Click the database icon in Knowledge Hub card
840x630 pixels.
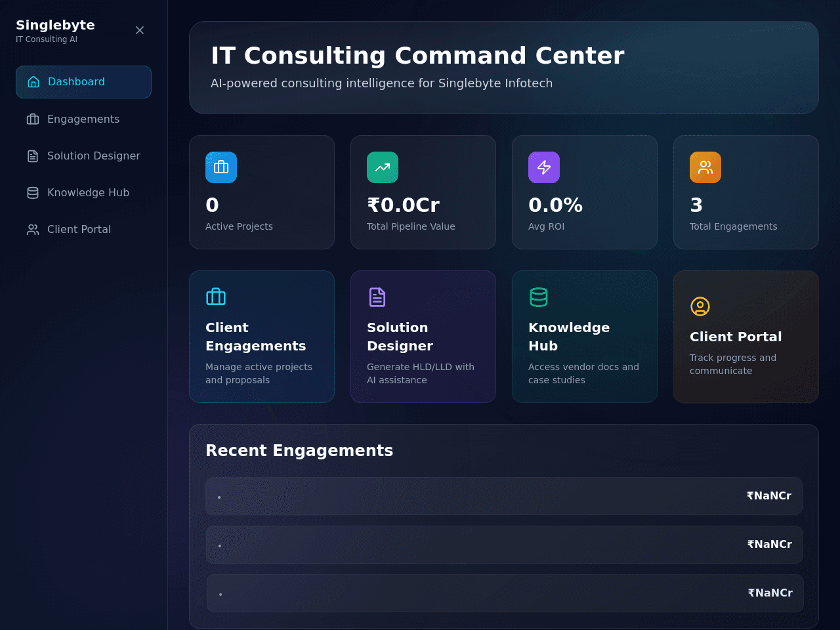[x=539, y=297]
